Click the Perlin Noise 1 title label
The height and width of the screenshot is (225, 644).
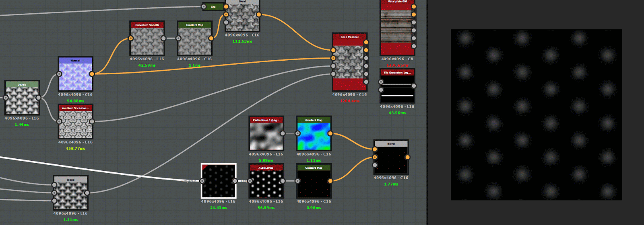pos(266,120)
